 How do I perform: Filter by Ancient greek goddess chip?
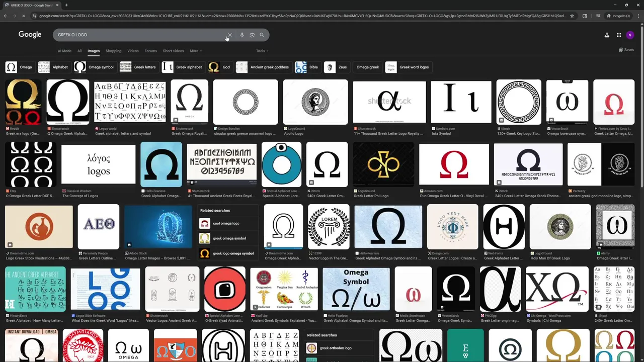tap(263, 67)
